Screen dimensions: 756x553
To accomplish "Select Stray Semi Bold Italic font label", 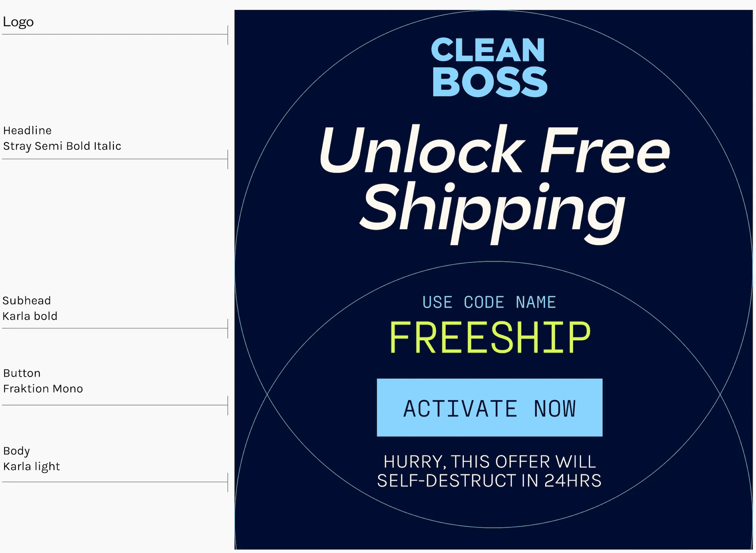I will tap(62, 146).
